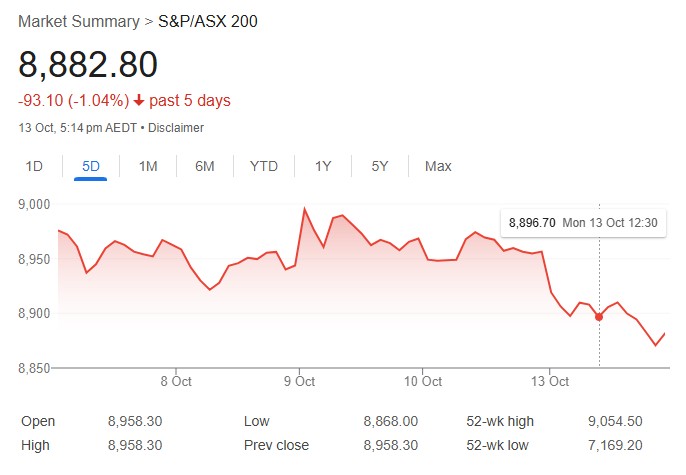Image resolution: width=686 pixels, height=475 pixels.
Task: Click the 8 Oct date axis label
Action: (x=176, y=381)
